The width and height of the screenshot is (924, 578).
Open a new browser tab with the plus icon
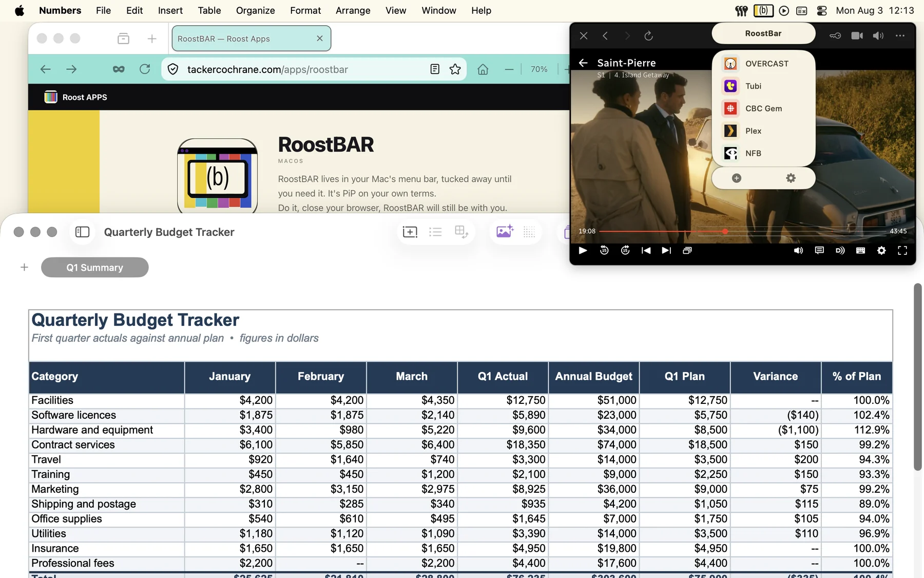coord(152,39)
